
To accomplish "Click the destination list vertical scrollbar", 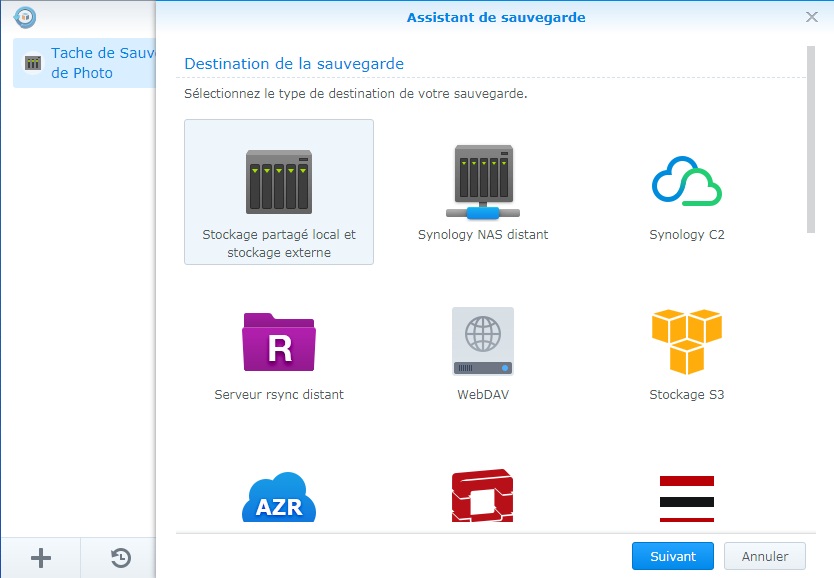I will point(811,139).
